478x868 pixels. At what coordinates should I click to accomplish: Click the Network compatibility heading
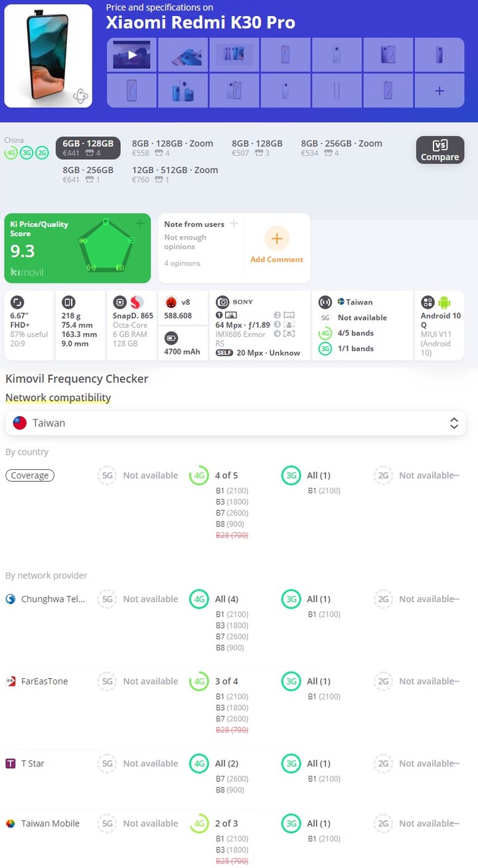click(x=58, y=398)
